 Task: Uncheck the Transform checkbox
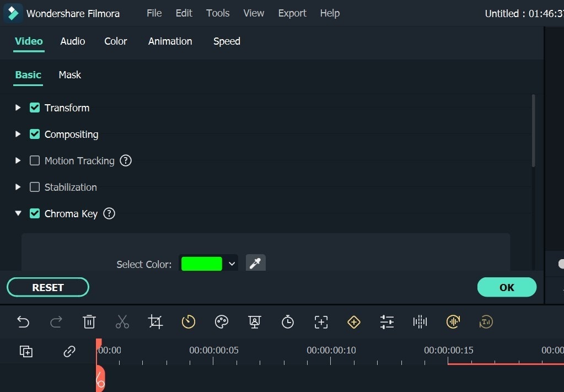(x=35, y=108)
